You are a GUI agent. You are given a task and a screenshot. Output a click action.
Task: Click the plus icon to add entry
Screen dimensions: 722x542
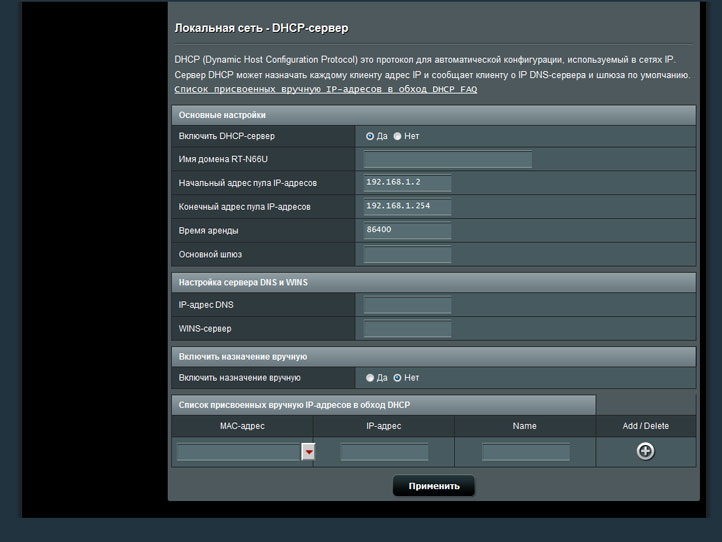pos(645,451)
